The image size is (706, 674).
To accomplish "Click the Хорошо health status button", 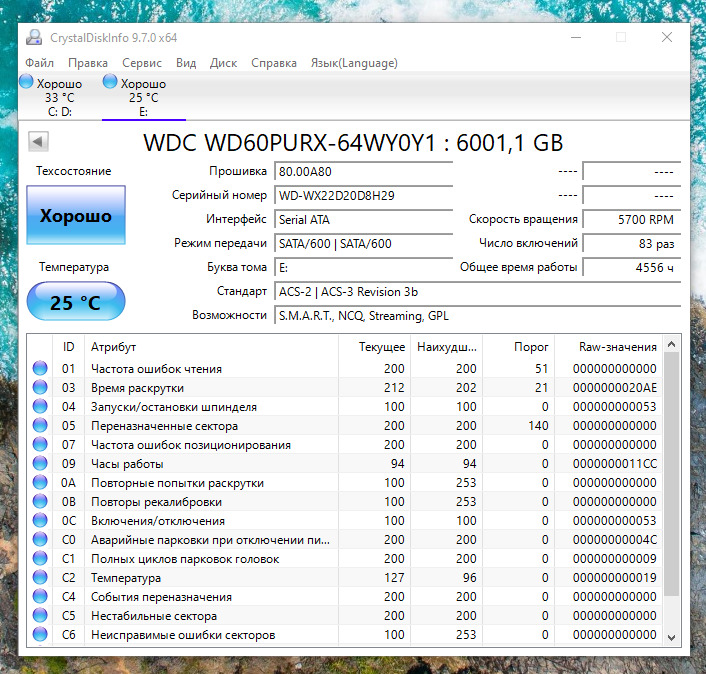I will coord(76,215).
